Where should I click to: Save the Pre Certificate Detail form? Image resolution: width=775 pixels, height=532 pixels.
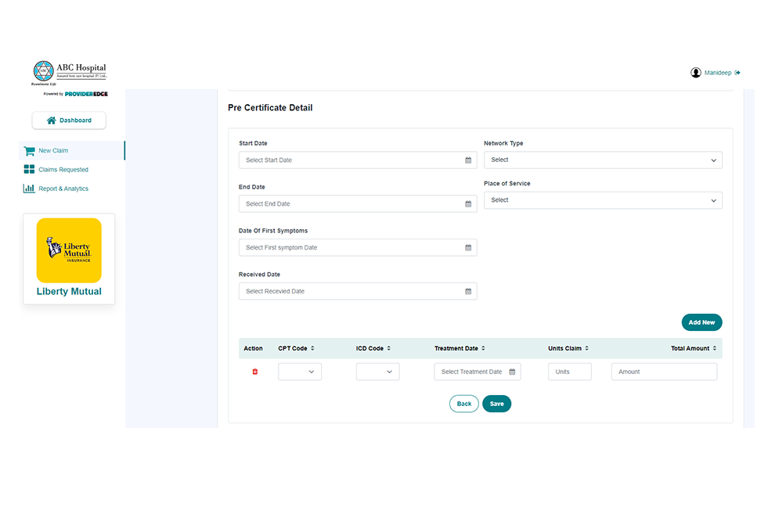[x=496, y=404]
